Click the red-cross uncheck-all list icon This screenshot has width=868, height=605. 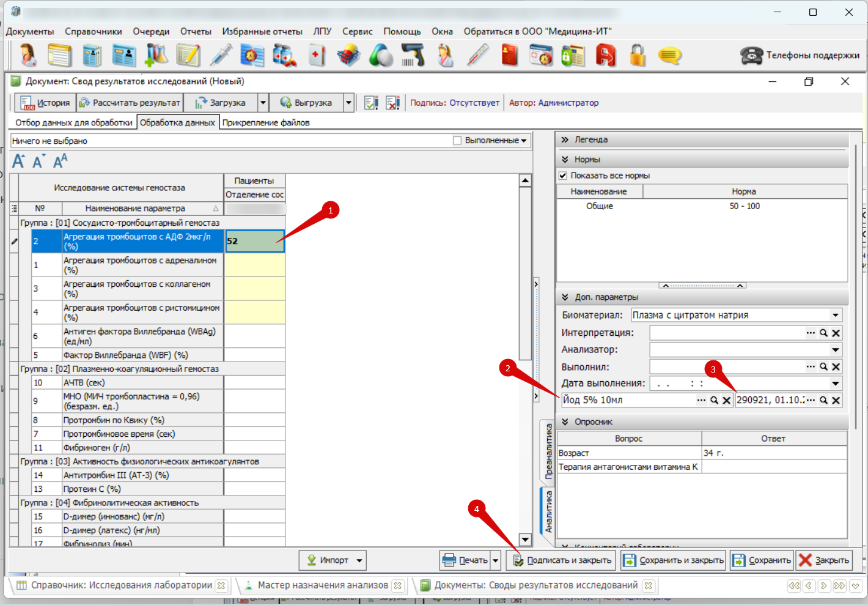[392, 103]
